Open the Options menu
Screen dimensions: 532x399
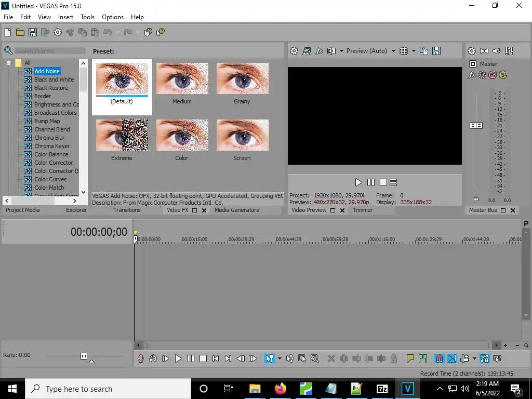click(x=113, y=17)
